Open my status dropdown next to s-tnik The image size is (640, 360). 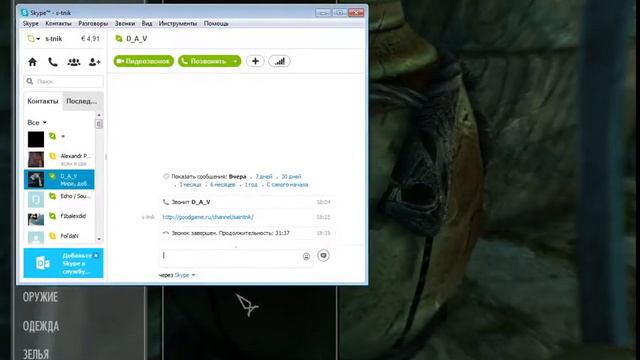33,39
